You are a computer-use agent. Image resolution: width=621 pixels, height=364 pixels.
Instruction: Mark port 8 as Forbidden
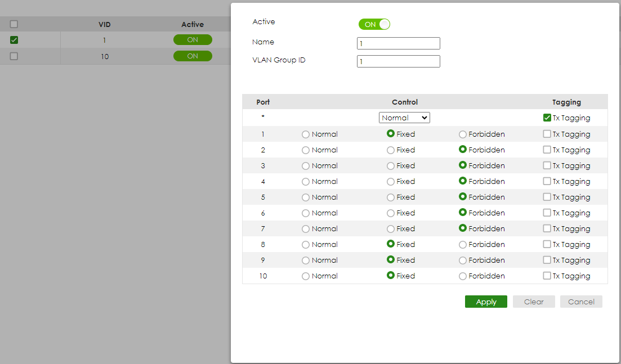[462, 244]
